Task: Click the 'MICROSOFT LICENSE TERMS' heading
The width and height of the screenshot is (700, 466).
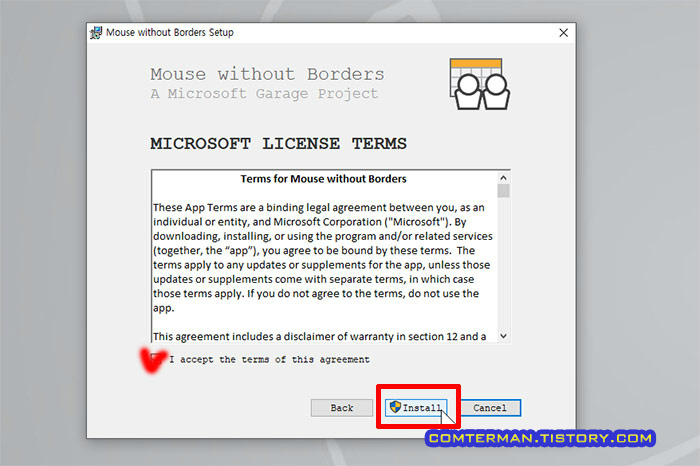Action: [x=279, y=144]
